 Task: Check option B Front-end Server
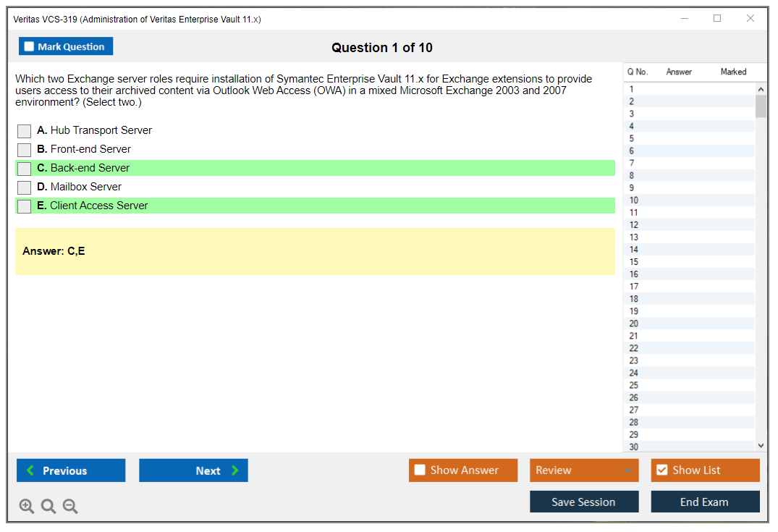pyautogui.click(x=25, y=150)
